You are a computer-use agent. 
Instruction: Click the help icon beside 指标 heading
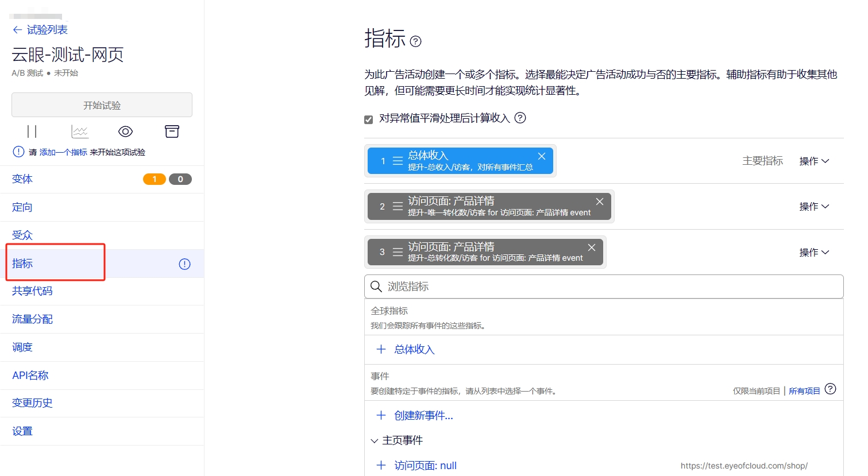[x=415, y=41]
